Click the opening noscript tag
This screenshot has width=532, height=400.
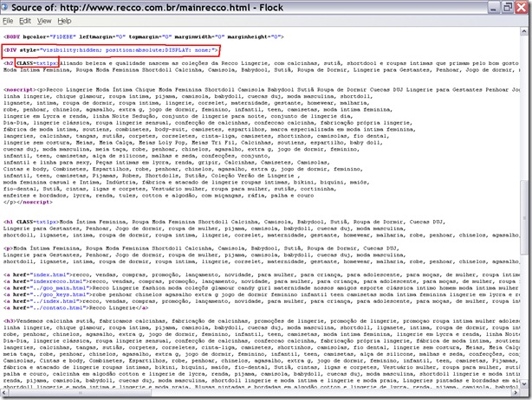(19, 90)
